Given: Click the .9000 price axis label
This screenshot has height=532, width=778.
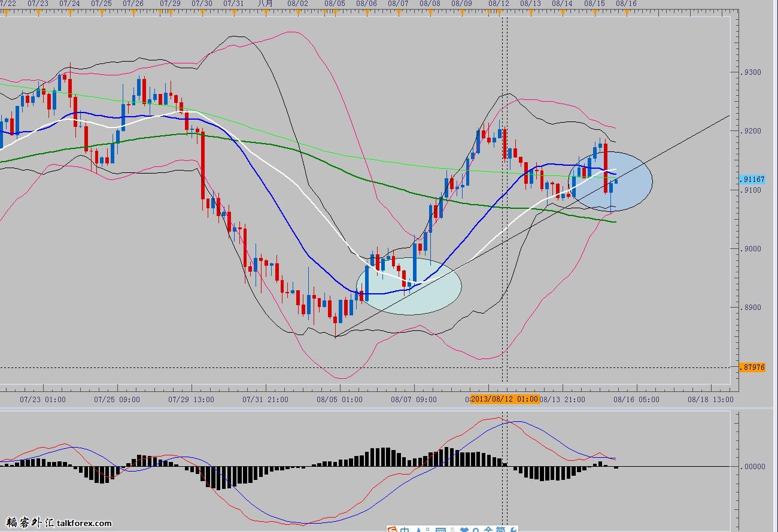Looking at the screenshot, I should coord(752,249).
